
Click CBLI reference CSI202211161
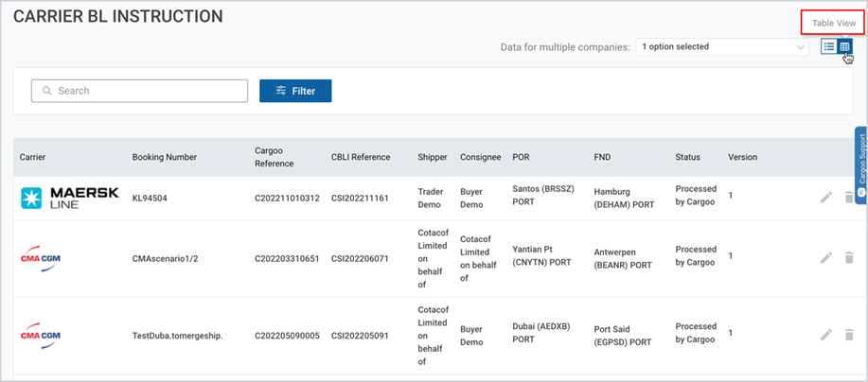tap(360, 198)
